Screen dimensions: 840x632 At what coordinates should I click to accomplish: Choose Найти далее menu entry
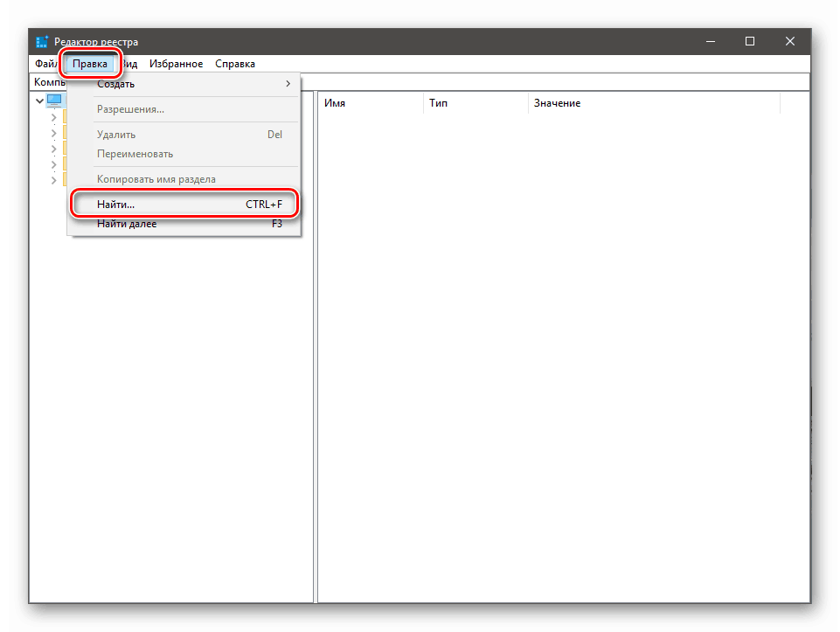coord(184,224)
